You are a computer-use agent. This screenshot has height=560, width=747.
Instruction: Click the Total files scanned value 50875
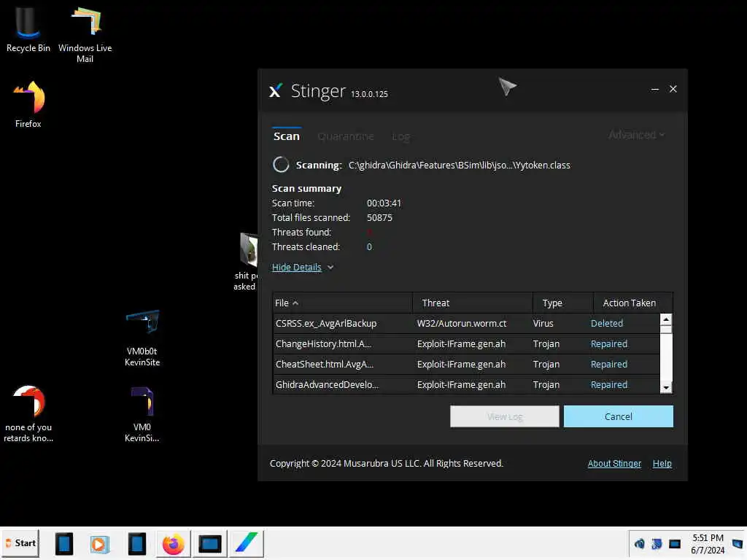[379, 217]
